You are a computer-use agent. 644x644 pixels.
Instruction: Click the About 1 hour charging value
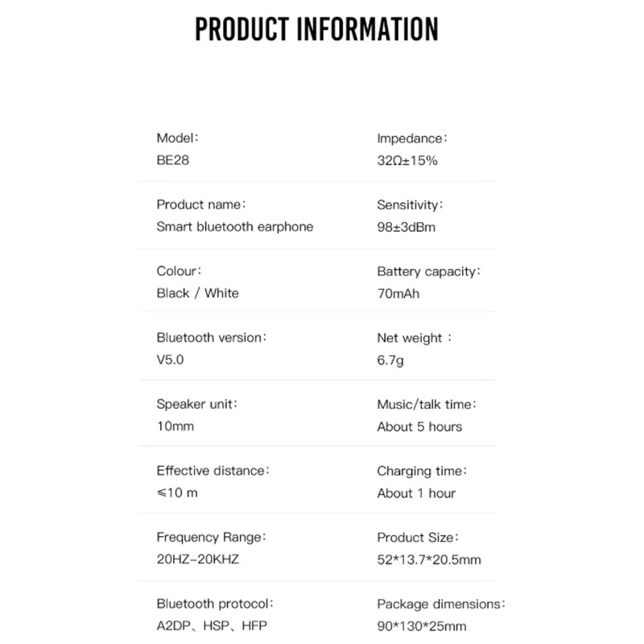(416, 493)
